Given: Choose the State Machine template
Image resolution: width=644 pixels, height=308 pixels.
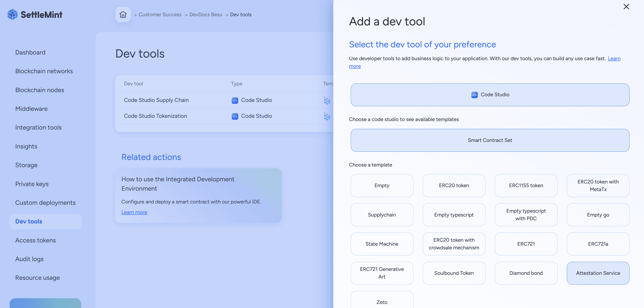Looking at the screenshot, I should 382,244.
